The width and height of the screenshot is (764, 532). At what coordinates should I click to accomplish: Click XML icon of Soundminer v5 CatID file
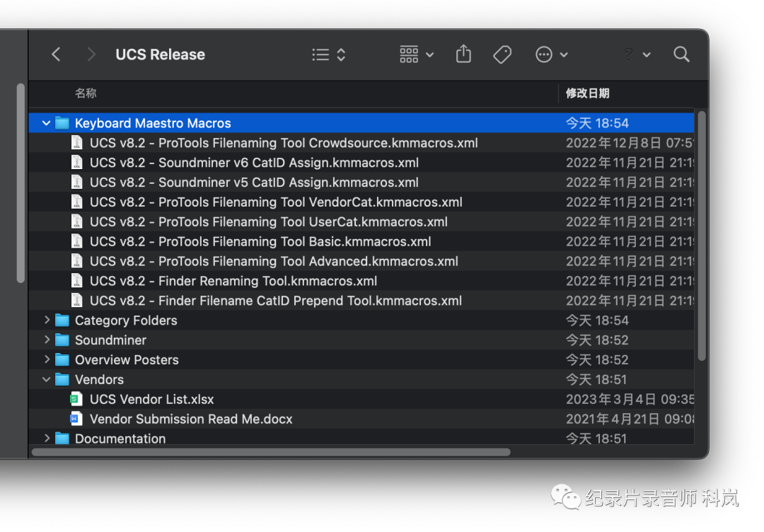(76, 183)
